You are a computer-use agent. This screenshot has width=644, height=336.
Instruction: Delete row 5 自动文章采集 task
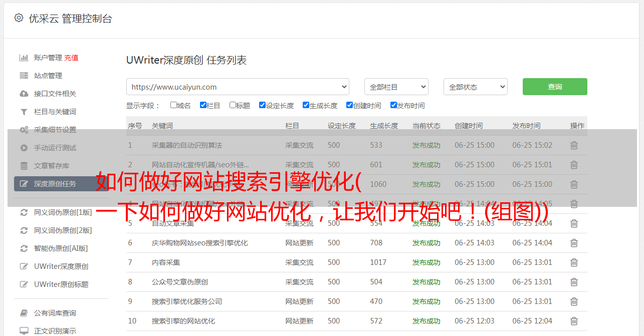click(574, 223)
